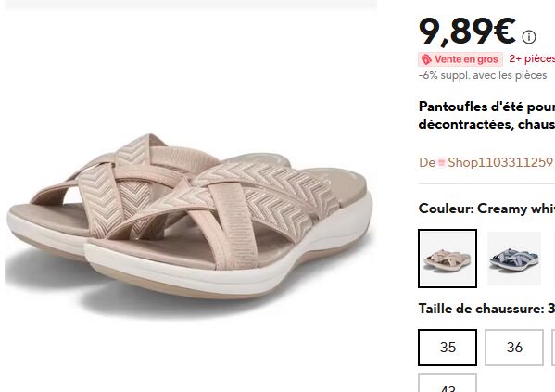The height and width of the screenshot is (392, 555).
Task: Click the pink shop icon before Shop1103311259
Action: (x=441, y=163)
